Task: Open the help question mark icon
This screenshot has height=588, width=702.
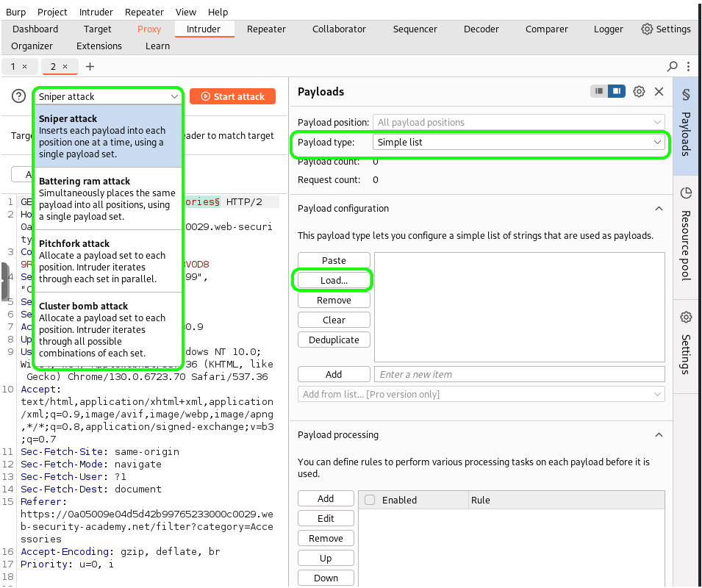Action: 19,96
